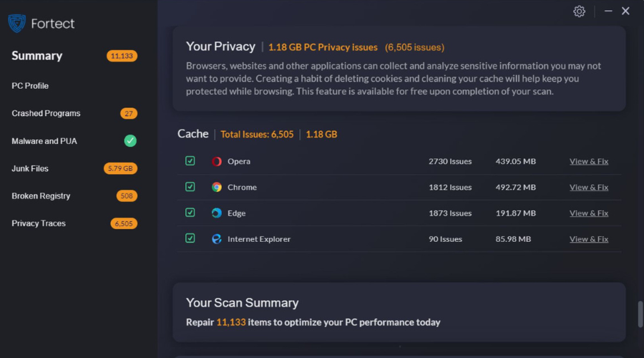Click the 439.05 MB value

[x=515, y=162]
